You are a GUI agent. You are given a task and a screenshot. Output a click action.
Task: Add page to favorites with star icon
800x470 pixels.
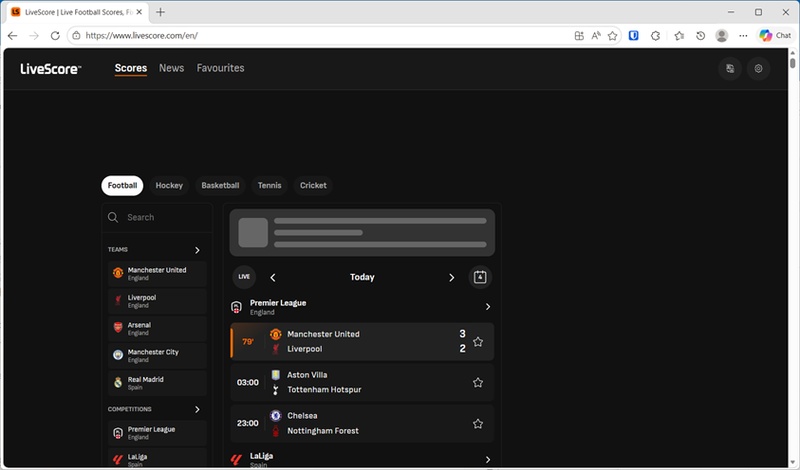click(x=612, y=35)
